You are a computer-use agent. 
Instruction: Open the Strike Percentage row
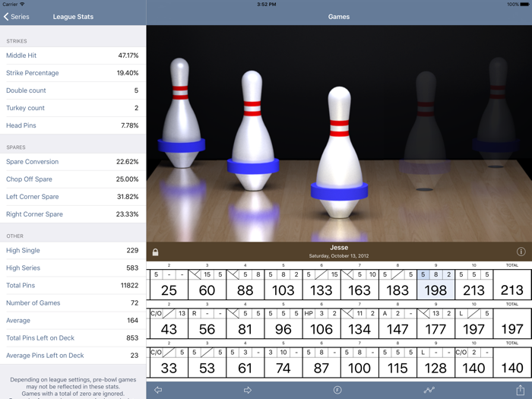pyautogui.click(x=73, y=73)
